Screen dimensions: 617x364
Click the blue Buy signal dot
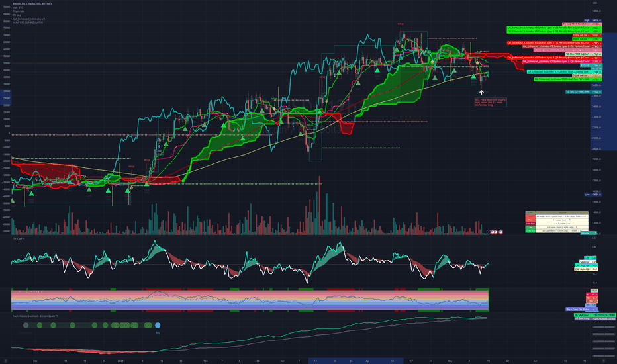point(158,325)
